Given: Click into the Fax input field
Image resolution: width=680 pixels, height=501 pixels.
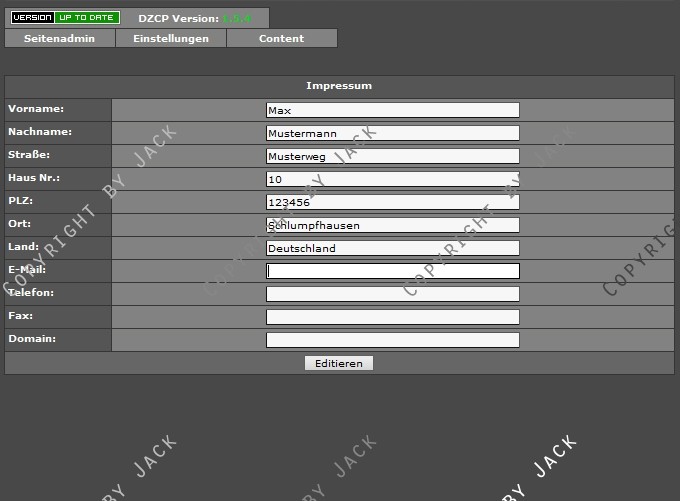Looking at the screenshot, I should 392,317.
